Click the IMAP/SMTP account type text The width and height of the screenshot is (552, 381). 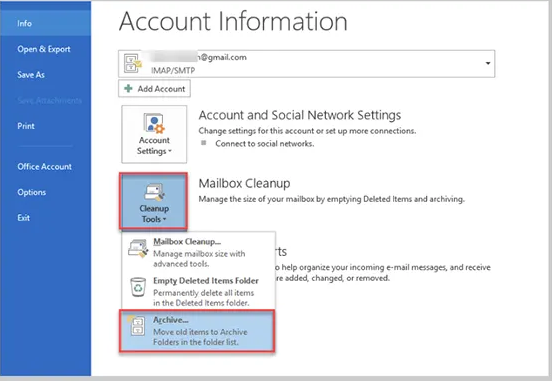173,70
